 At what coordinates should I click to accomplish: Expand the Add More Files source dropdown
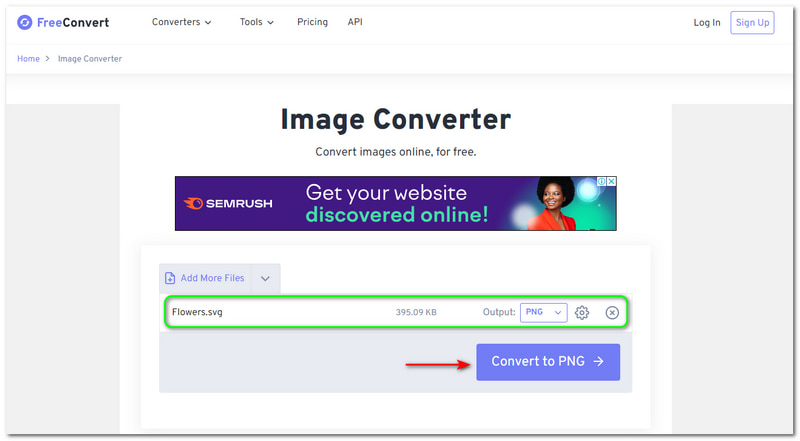point(265,278)
